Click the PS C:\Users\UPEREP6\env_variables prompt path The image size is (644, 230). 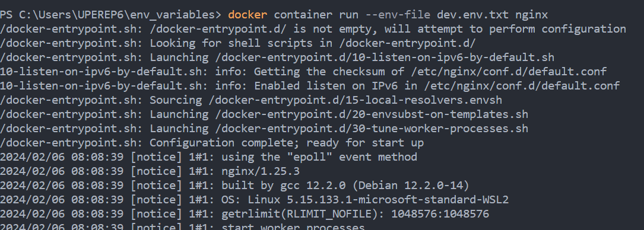click(x=110, y=15)
